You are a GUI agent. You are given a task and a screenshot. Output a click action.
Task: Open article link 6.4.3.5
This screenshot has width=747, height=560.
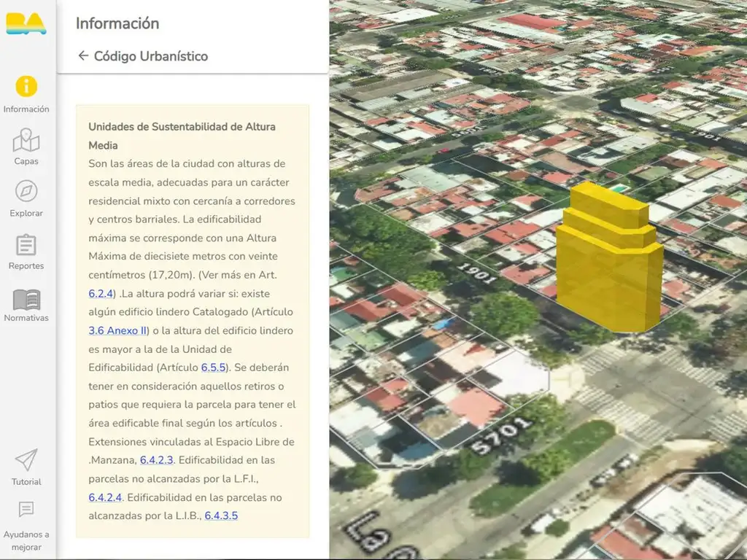pos(221,516)
